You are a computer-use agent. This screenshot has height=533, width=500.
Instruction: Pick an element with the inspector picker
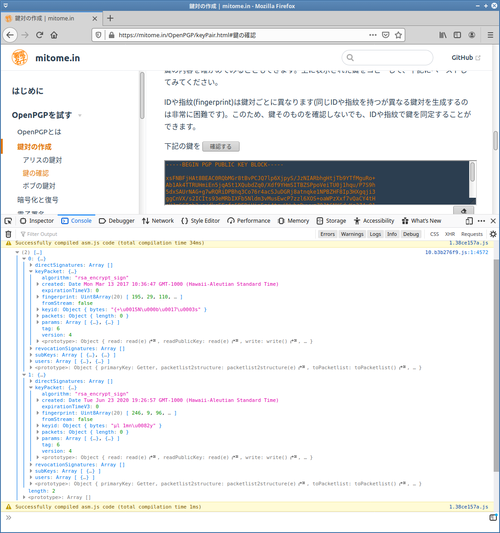click(x=8, y=221)
